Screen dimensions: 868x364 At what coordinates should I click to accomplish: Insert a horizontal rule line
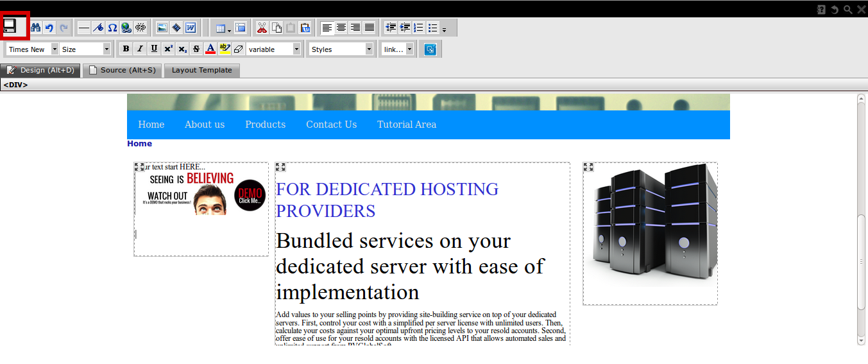(x=84, y=28)
